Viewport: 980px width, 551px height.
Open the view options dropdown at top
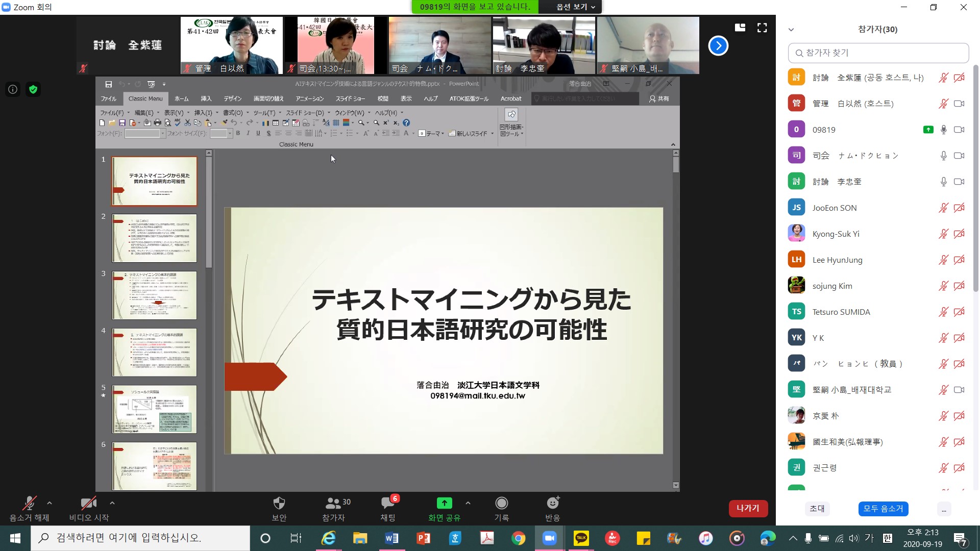575,7
